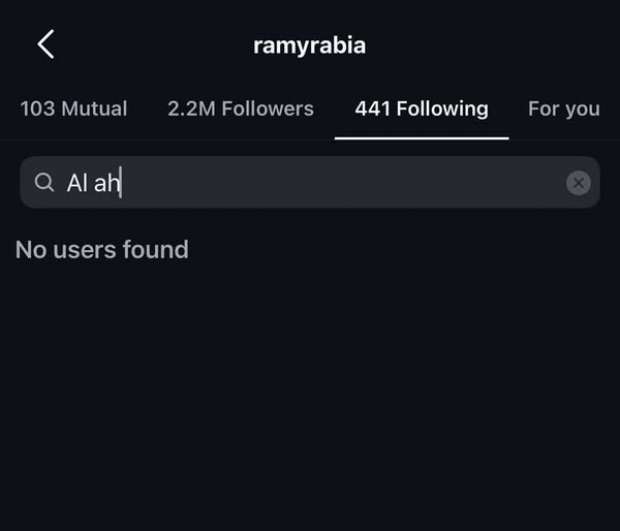Click the ramyrabia username title

coord(309,45)
